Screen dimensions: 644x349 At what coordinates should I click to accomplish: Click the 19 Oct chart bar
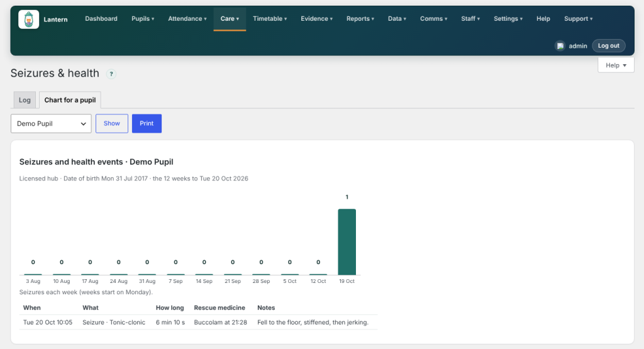[x=347, y=242]
